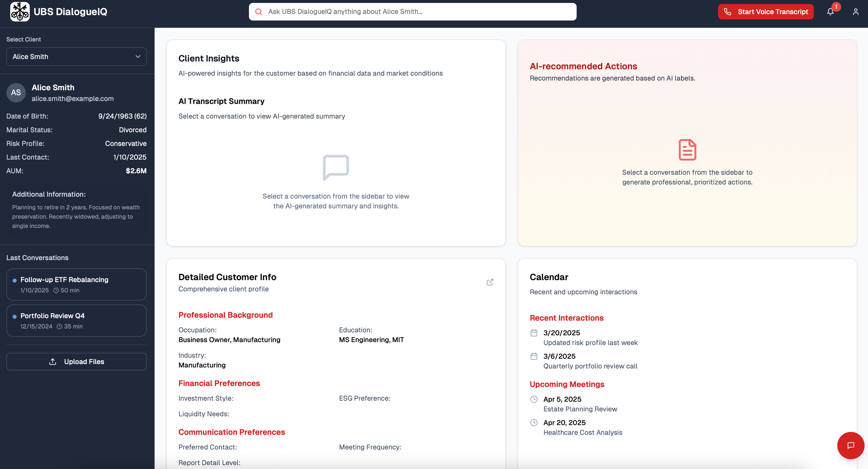Click inside the Ask UBS DialogueIQ search field
The height and width of the screenshot is (469, 868).
click(x=413, y=11)
